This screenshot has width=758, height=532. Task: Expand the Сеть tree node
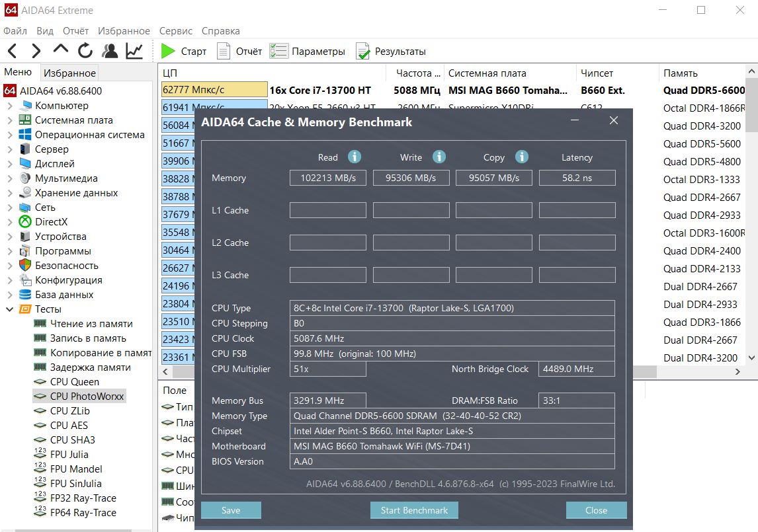coord(10,208)
